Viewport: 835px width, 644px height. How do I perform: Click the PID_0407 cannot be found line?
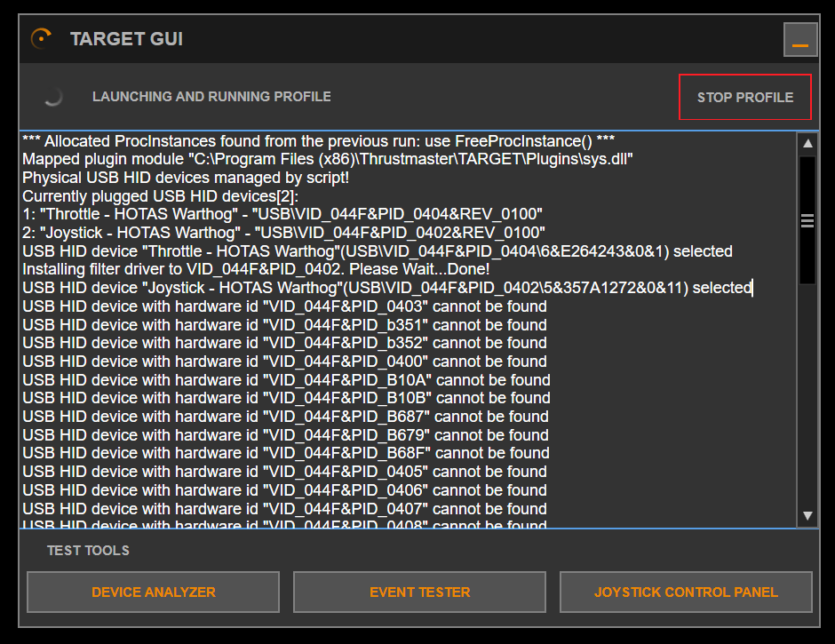pyautogui.click(x=284, y=509)
